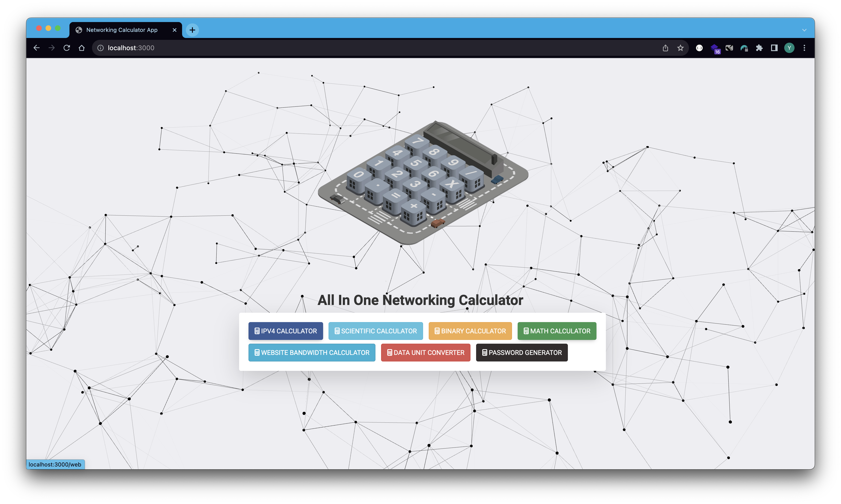841x504 pixels.
Task: Open a new tab with plus button
Action: (x=192, y=30)
